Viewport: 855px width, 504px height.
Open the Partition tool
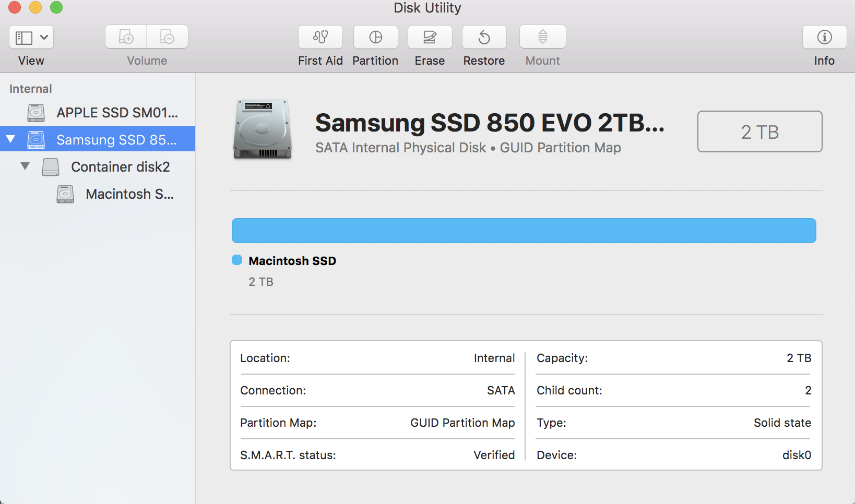click(x=376, y=37)
